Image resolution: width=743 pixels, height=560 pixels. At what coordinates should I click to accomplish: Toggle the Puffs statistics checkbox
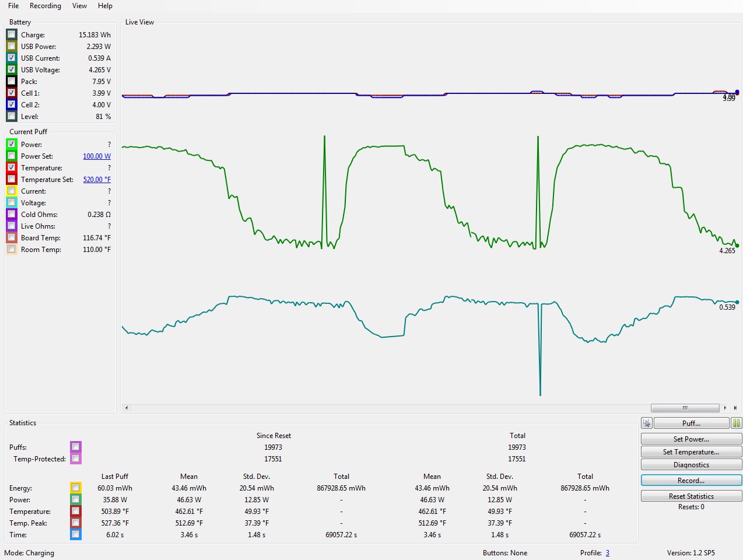pyautogui.click(x=76, y=447)
